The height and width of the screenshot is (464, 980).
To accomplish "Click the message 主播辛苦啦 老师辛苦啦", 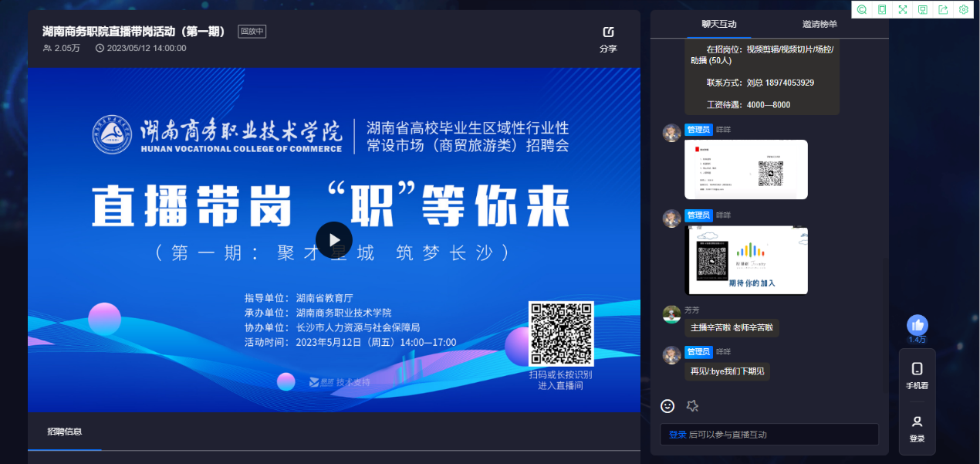I will tap(732, 327).
